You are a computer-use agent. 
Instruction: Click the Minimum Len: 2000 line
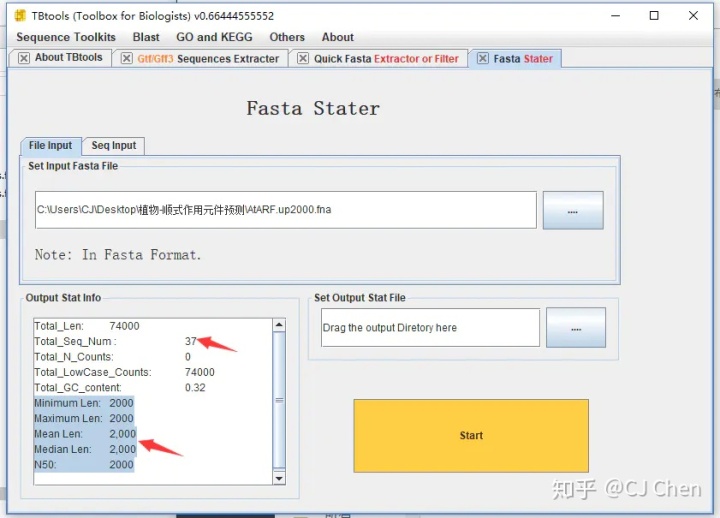coord(84,403)
